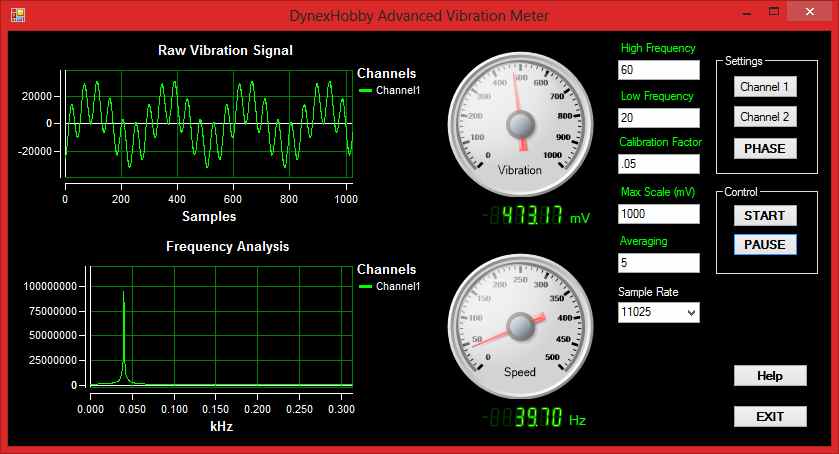Image resolution: width=839 pixels, height=454 pixels.
Task: Click the Averaging input field
Action: click(659, 263)
